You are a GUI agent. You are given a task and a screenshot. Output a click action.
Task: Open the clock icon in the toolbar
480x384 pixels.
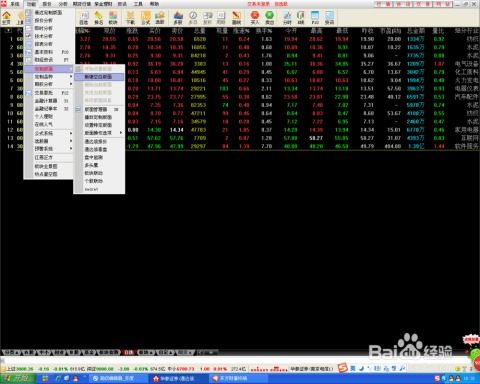(x=193, y=17)
